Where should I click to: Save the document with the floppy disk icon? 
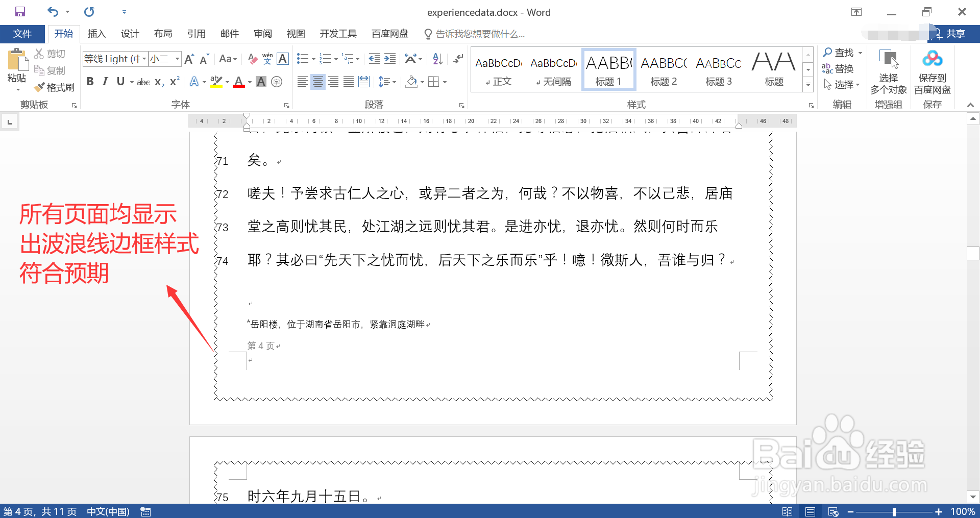point(20,12)
